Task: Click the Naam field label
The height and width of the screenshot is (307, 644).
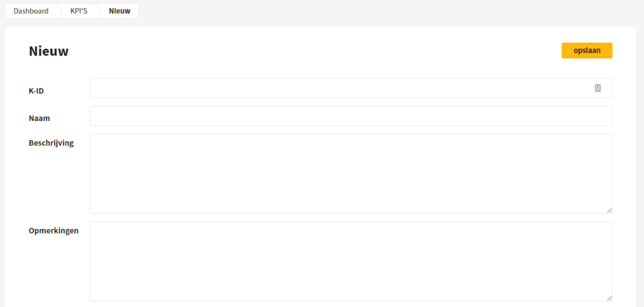Action: (x=39, y=118)
